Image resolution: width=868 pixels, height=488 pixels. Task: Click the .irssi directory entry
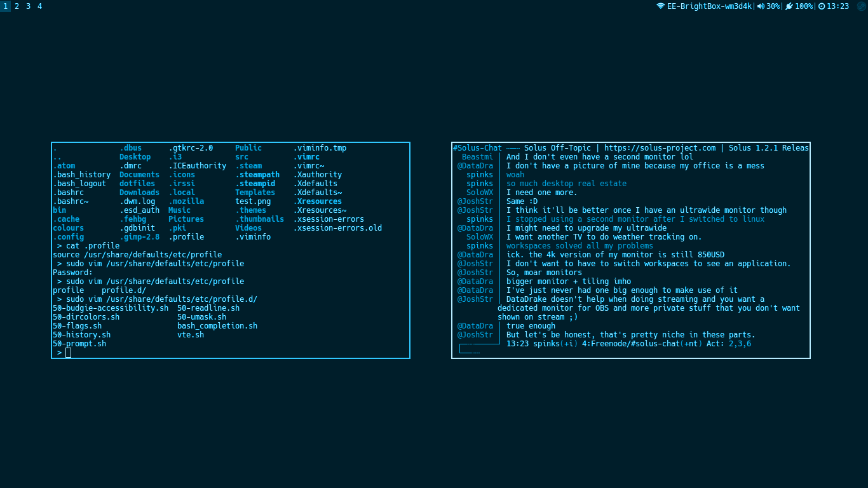[182, 184]
